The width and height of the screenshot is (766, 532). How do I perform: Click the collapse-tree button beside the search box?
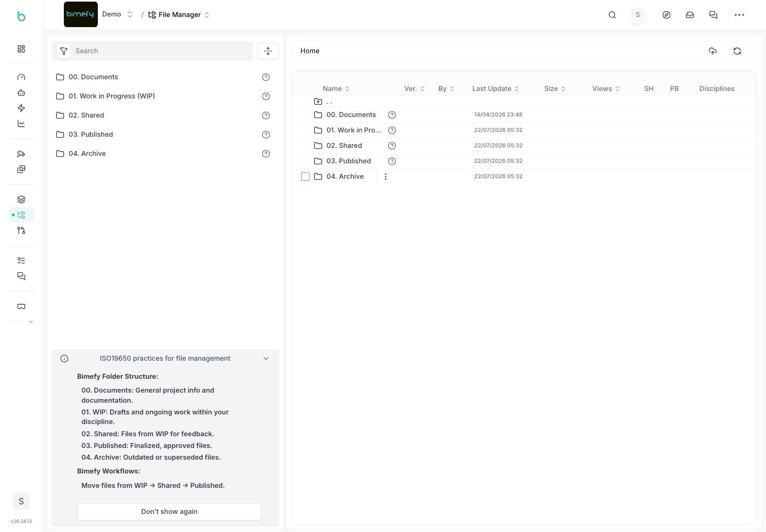pyautogui.click(x=268, y=51)
